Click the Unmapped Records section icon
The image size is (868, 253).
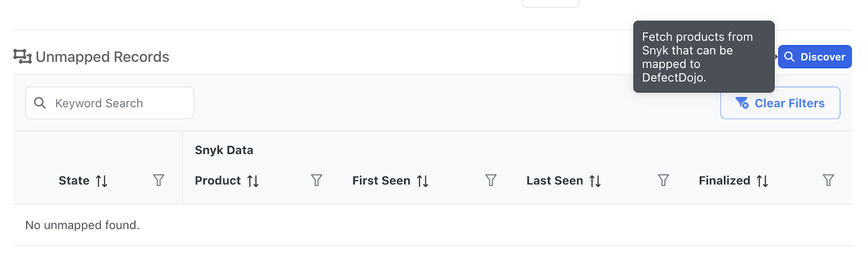pos(22,56)
